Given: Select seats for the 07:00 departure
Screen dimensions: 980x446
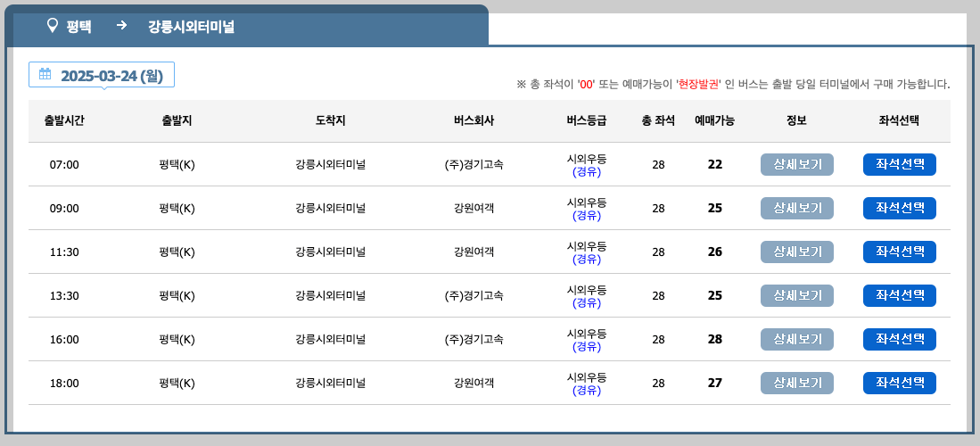Looking at the screenshot, I should tap(900, 164).
